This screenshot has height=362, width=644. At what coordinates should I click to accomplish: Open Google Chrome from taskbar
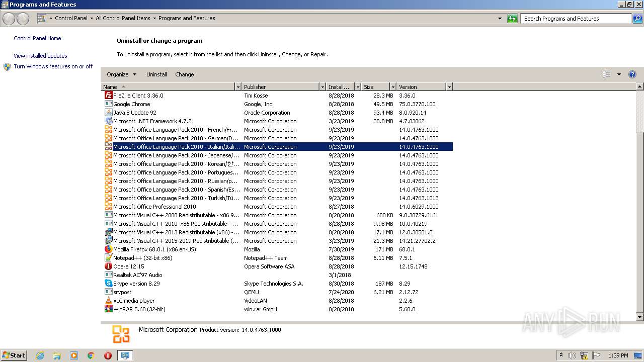tap(91, 355)
